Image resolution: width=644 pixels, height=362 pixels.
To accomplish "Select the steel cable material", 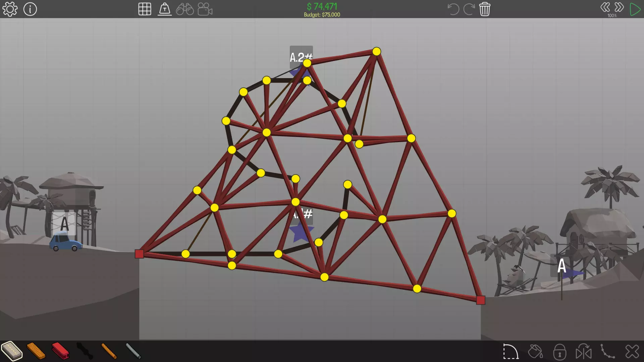I will (133, 351).
